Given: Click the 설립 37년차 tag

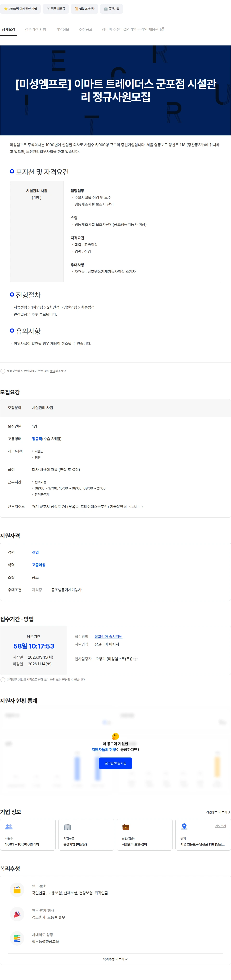Looking at the screenshot, I should [x=84, y=9].
